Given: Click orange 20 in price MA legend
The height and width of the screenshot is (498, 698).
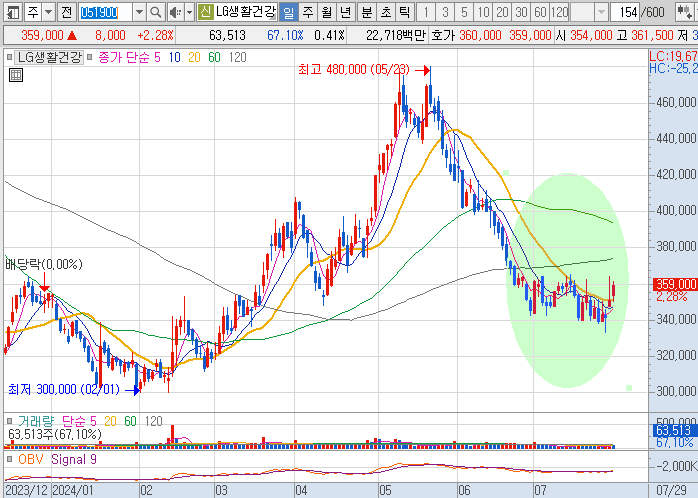Looking at the screenshot, I should [x=194, y=57].
